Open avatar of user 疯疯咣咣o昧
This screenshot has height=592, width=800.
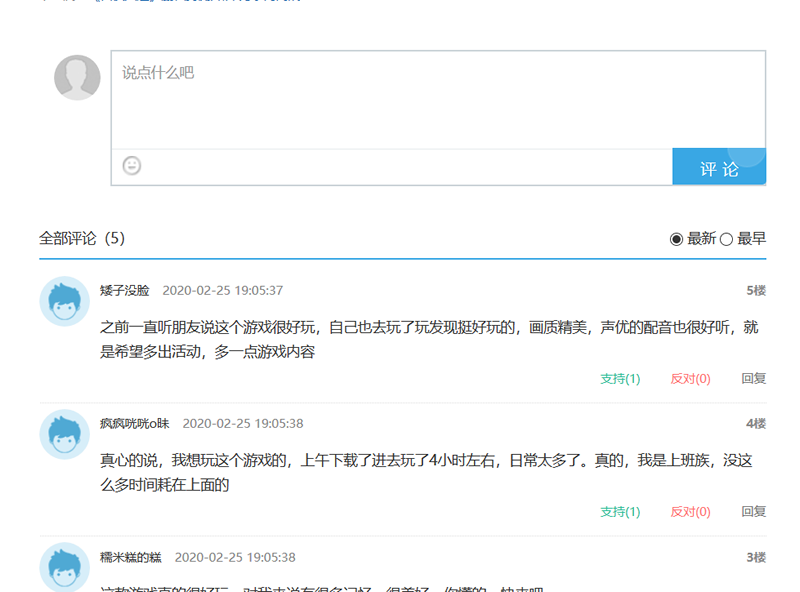pyautogui.click(x=64, y=434)
